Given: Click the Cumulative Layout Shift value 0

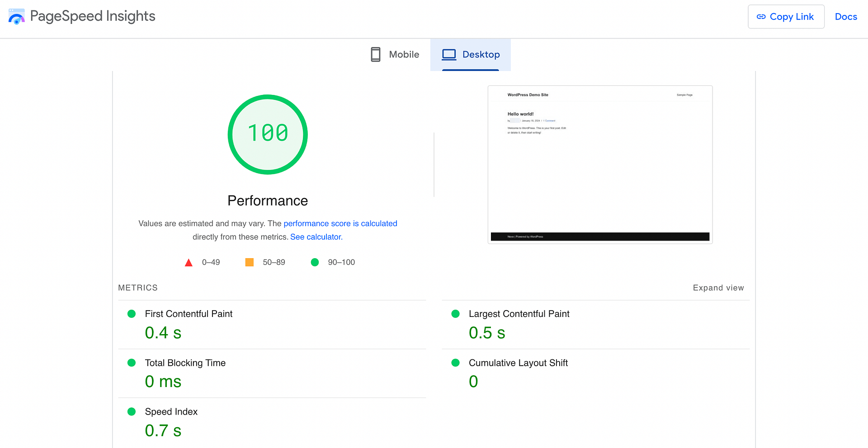Looking at the screenshot, I should coord(473,382).
